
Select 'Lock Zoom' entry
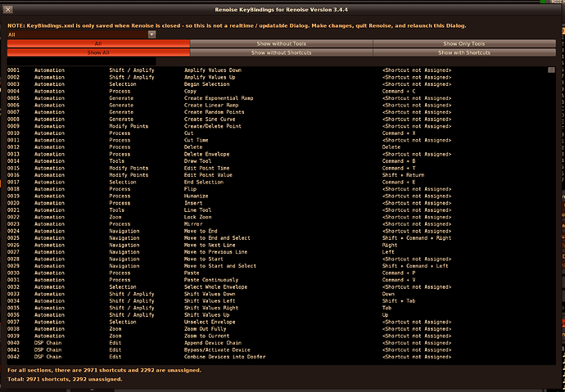(x=197, y=217)
